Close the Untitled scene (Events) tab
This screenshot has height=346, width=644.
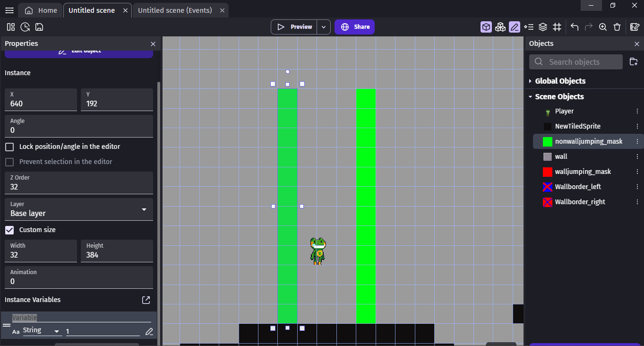click(222, 10)
